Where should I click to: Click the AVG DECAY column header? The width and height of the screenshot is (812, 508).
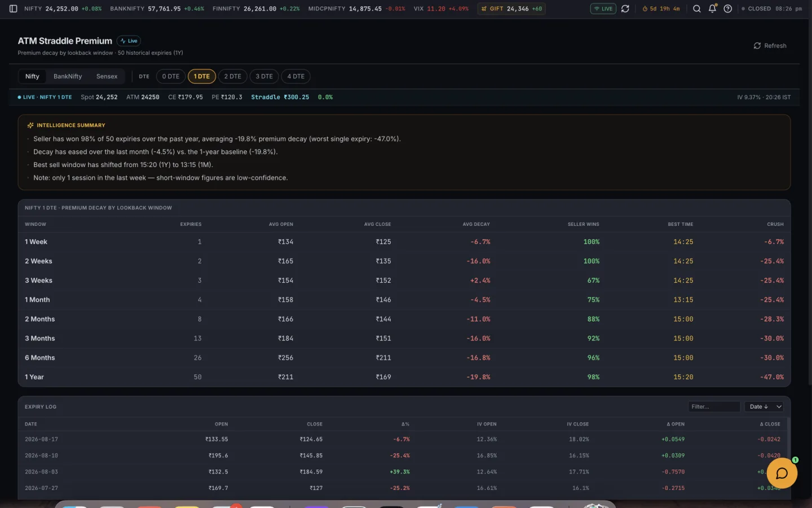476,224
